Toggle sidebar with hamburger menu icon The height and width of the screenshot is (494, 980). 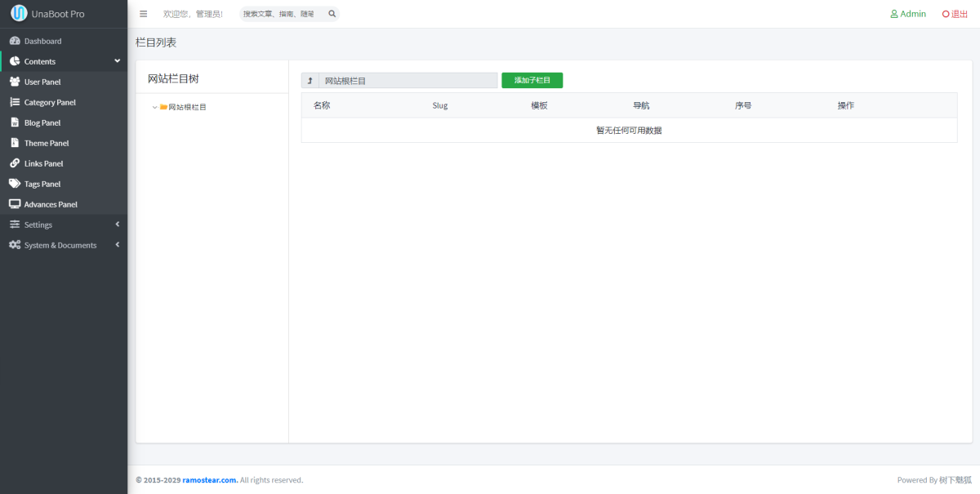click(x=144, y=14)
